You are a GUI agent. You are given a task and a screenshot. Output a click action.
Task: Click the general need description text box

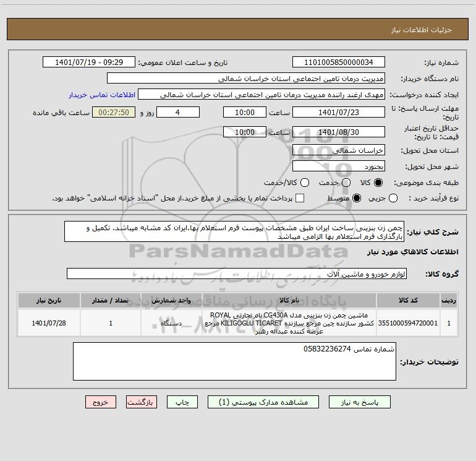point(234,232)
